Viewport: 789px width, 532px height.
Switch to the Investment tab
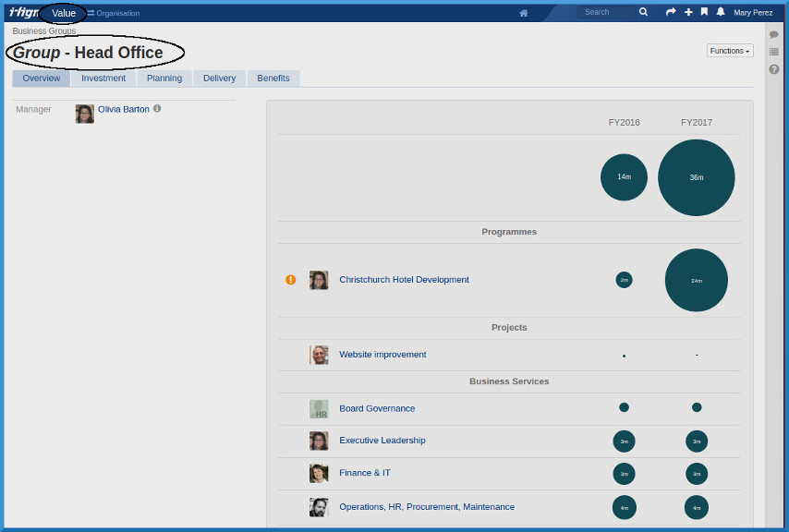[x=103, y=79]
